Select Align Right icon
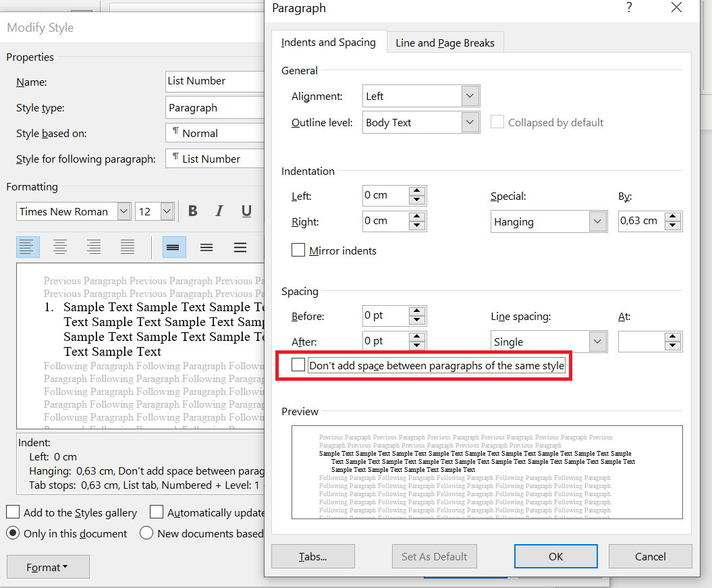Screen dimensions: 712x588 tap(94, 247)
